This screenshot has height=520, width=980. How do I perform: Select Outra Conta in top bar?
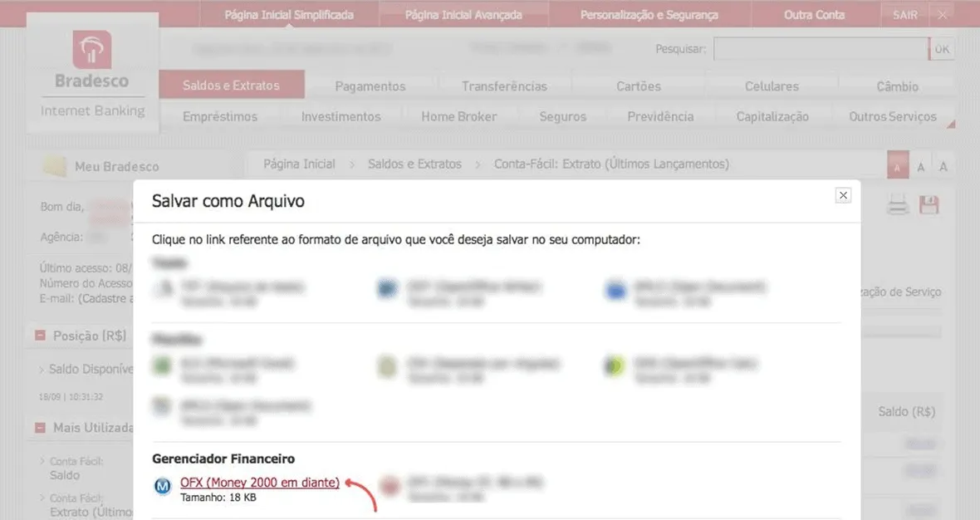814,14
